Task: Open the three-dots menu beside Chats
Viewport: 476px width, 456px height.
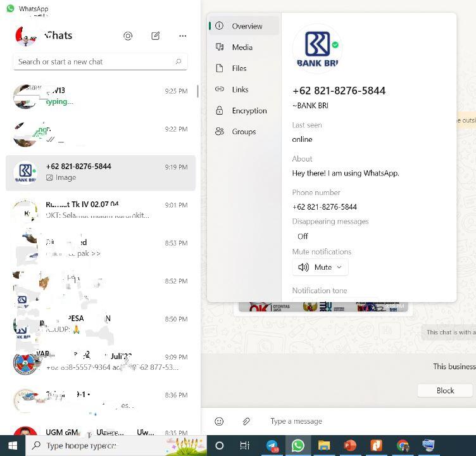Action: (182, 36)
